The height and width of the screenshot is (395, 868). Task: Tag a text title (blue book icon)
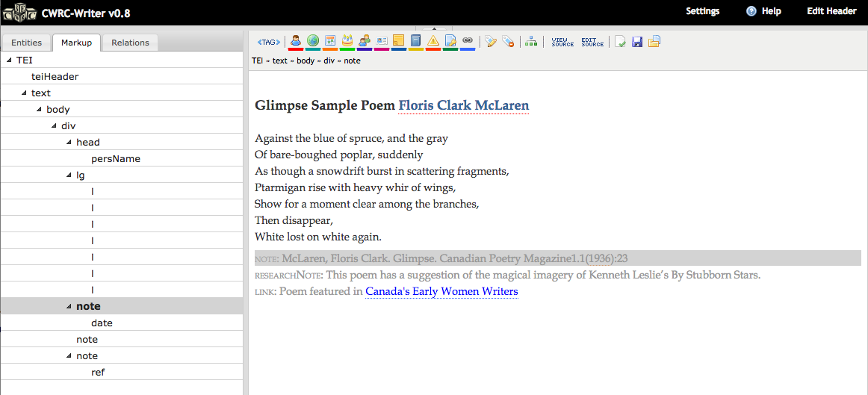416,41
